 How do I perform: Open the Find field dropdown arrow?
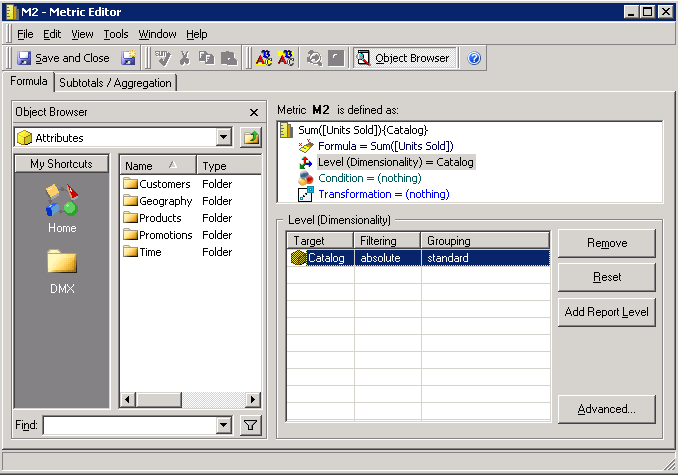[223, 426]
